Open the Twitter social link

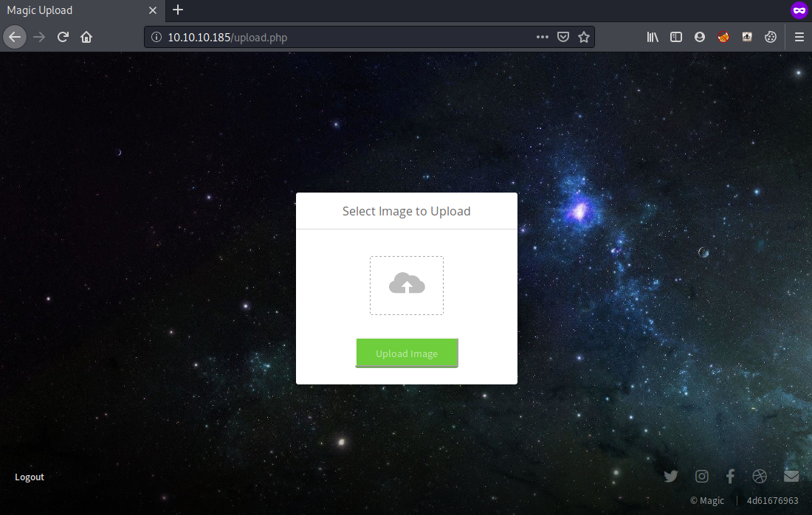(x=670, y=477)
